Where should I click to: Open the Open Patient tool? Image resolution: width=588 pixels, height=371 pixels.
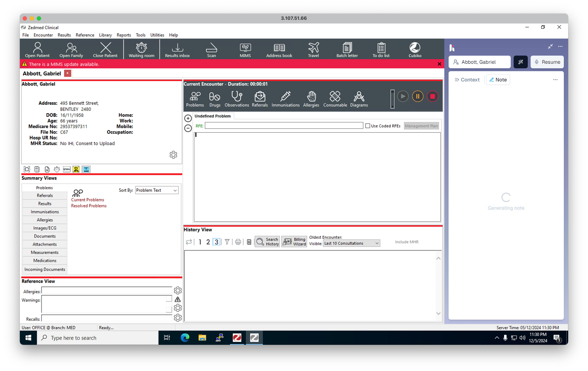pos(37,50)
